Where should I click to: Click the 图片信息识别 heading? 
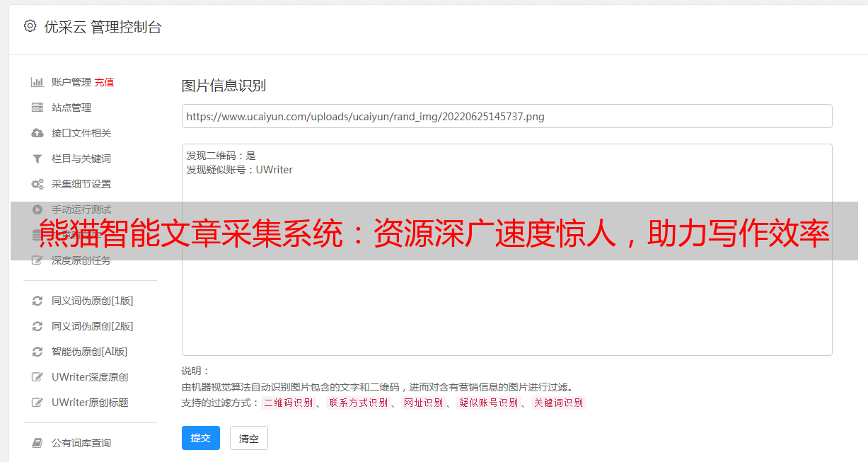[224, 86]
